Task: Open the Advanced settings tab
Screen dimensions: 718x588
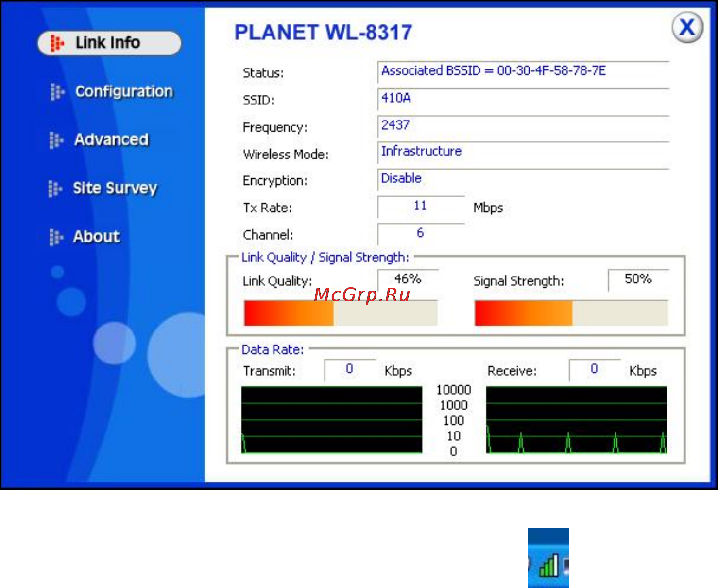Action: [111, 139]
